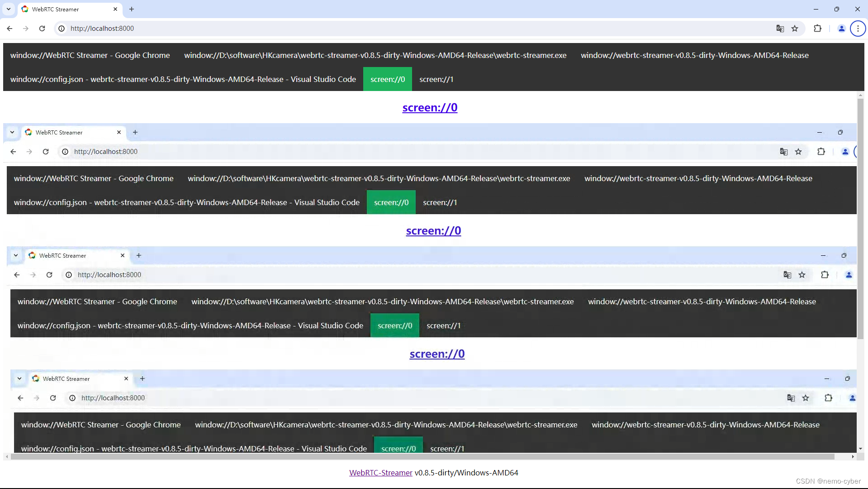Click the back navigation arrow
This screenshot has height=489, width=868.
pyautogui.click(x=9, y=28)
